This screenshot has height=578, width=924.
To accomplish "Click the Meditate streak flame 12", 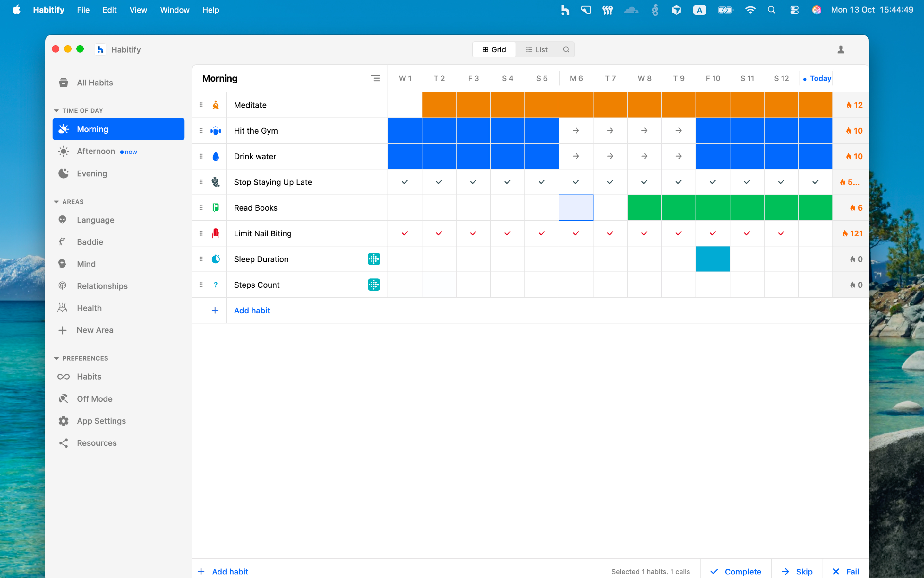I will point(854,105).
